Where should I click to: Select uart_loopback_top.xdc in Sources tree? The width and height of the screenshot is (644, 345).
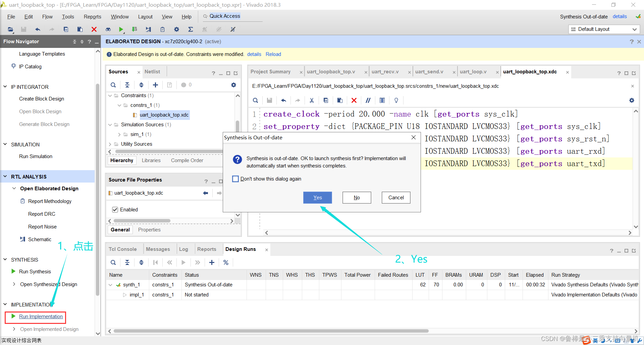(x=164, y=115)
